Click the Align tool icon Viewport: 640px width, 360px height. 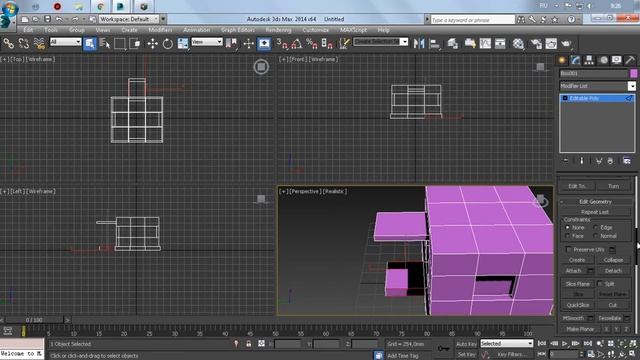point(434,43)
